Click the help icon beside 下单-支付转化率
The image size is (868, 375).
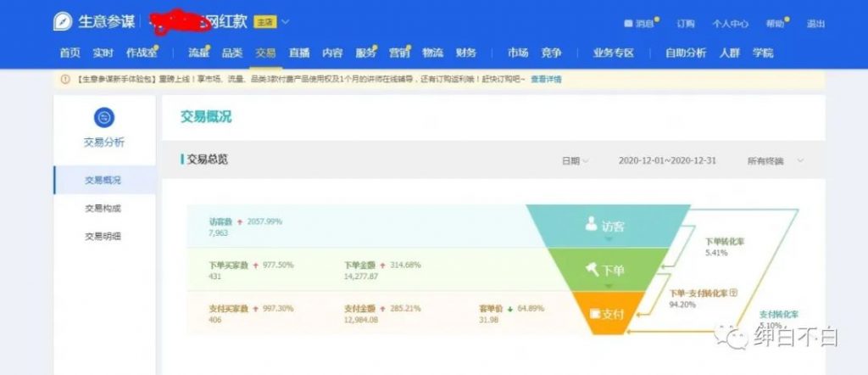(733, 293)
